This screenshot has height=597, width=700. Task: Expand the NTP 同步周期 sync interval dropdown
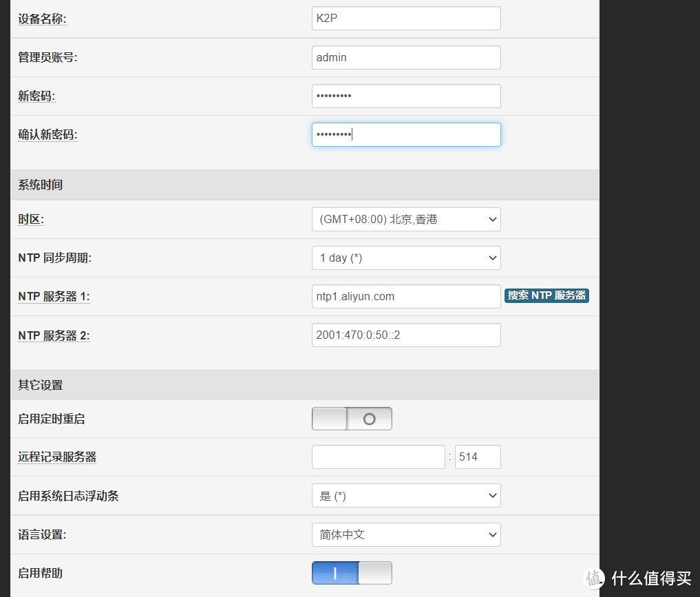click(405, 258)
